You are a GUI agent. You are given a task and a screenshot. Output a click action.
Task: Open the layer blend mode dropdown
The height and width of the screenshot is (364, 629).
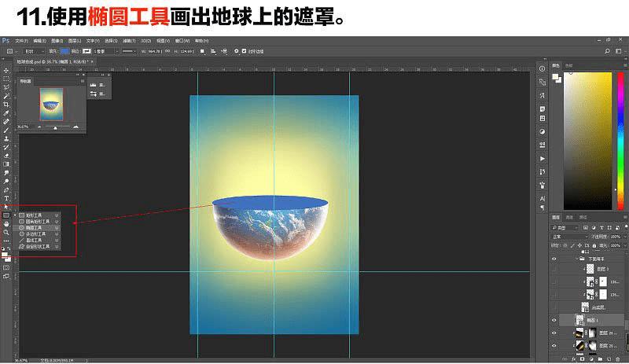click(x=569, y=237)
